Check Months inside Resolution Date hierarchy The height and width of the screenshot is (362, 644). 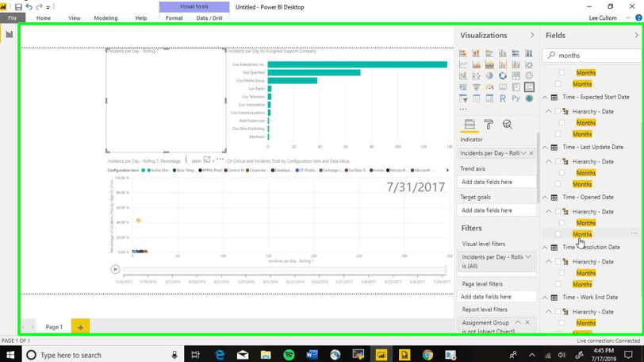pos(562,273)
